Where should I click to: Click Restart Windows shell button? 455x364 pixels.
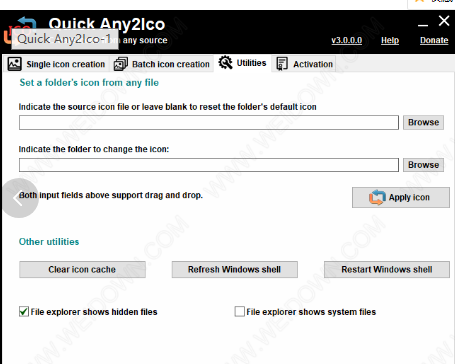pos(387,269)
